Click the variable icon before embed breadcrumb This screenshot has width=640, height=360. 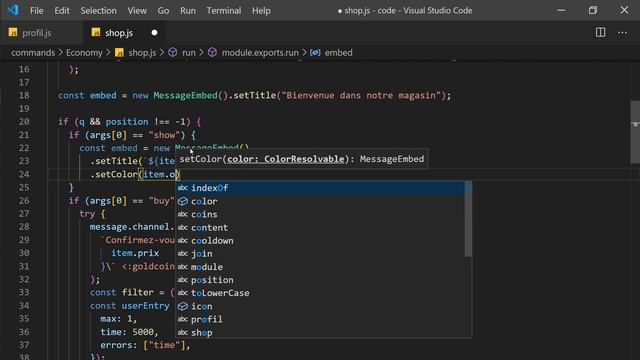tap(315, 52)
